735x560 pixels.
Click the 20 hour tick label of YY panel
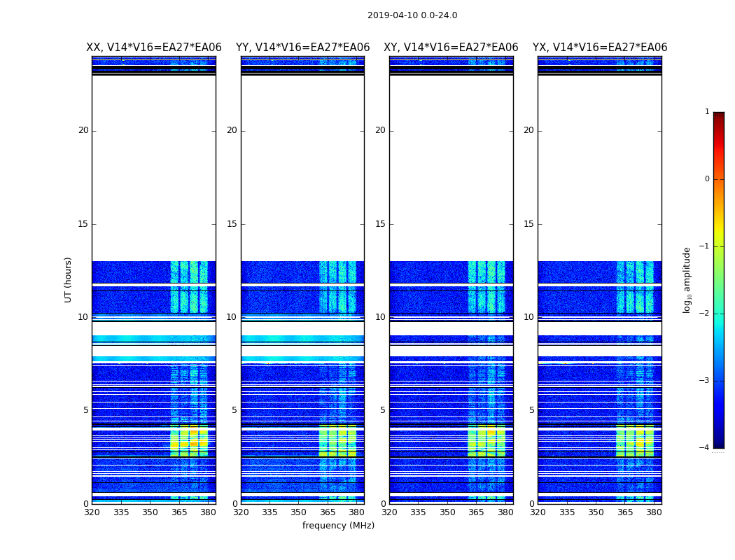[x=232, y=130]
